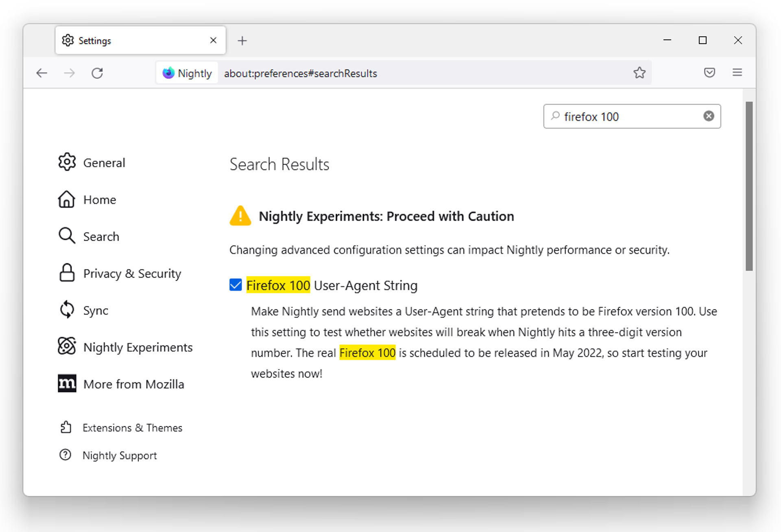Close the browser window

pos(738,40)
